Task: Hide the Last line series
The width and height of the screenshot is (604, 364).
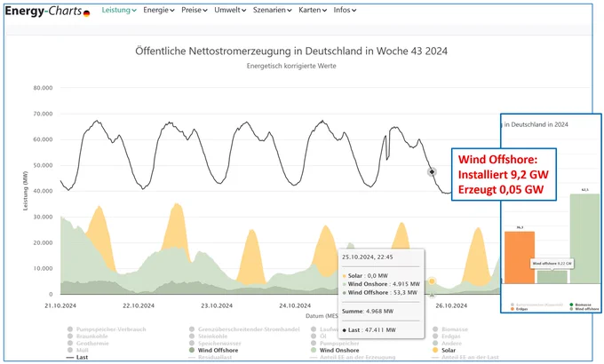Action: pyautogui.click(x=77, y=357)
